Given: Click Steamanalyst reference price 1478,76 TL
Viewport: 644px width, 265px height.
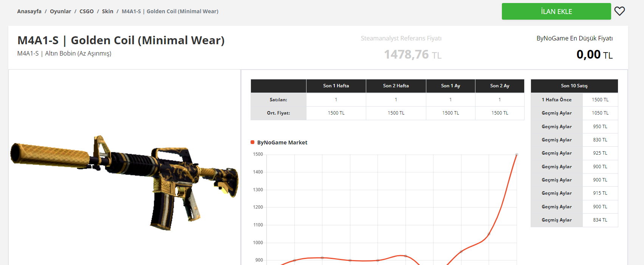Looking at the screenshot, I should pos(413,54).
